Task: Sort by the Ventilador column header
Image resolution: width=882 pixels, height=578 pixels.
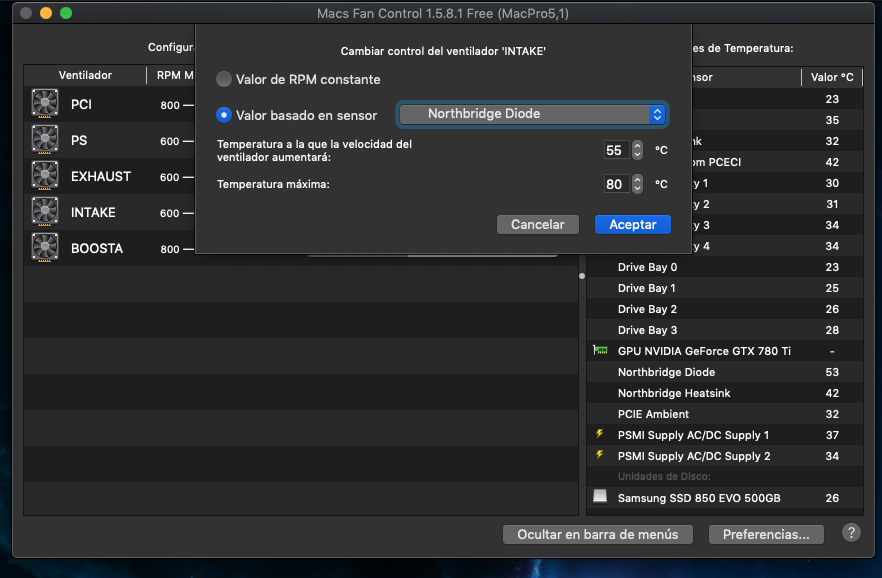Action: (85, 75)
